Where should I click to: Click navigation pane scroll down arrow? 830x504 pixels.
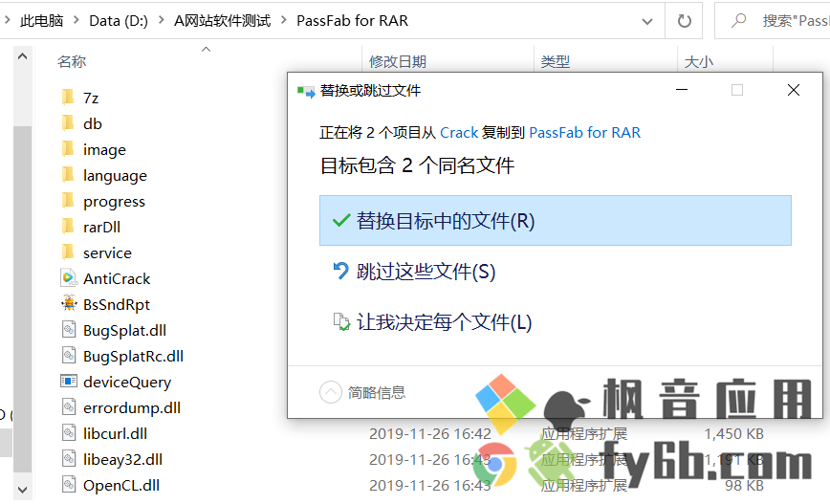[x=22, y=490]
